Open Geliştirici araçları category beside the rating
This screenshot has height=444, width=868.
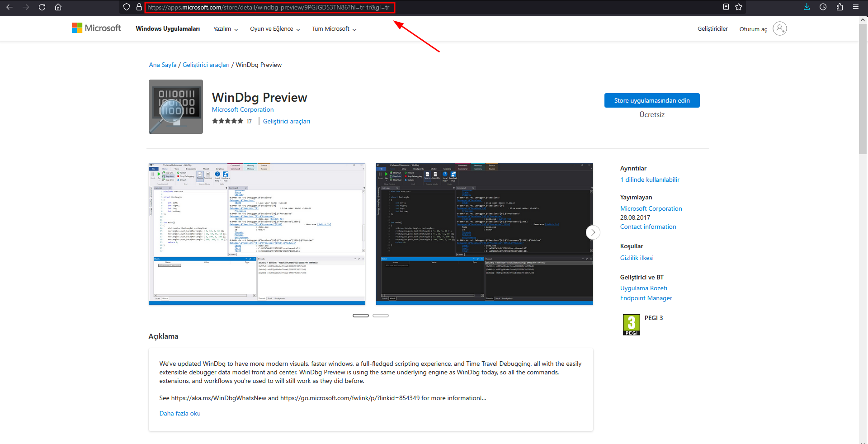click(x=287, y=121)
